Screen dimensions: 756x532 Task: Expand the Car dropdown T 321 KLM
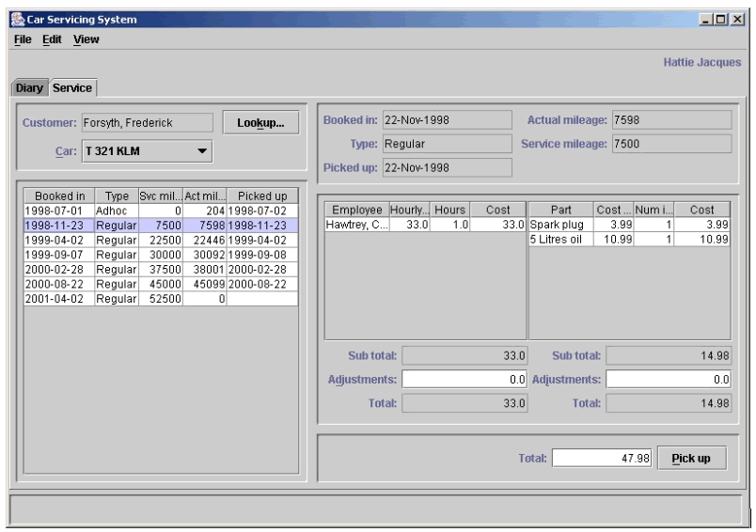[201, 151]
